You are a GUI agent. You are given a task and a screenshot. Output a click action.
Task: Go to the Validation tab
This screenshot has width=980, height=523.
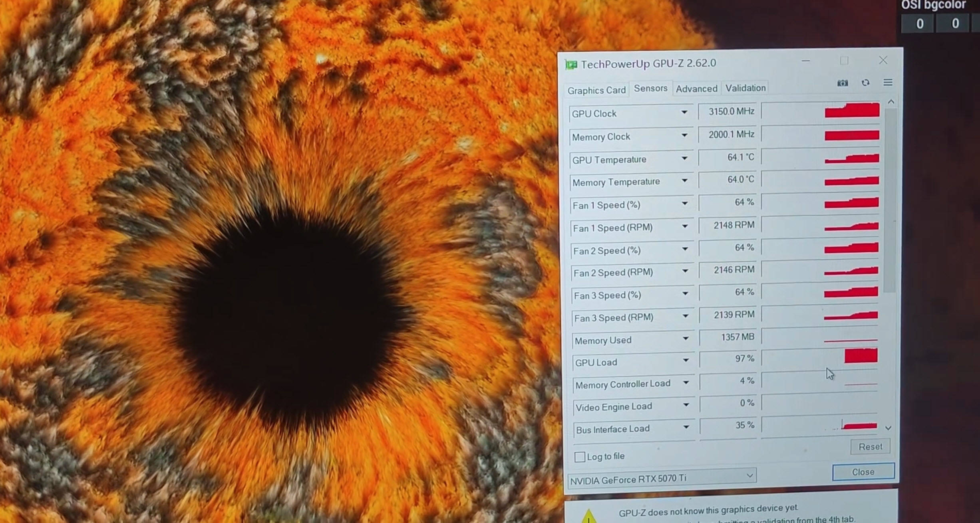click(745, 88)
